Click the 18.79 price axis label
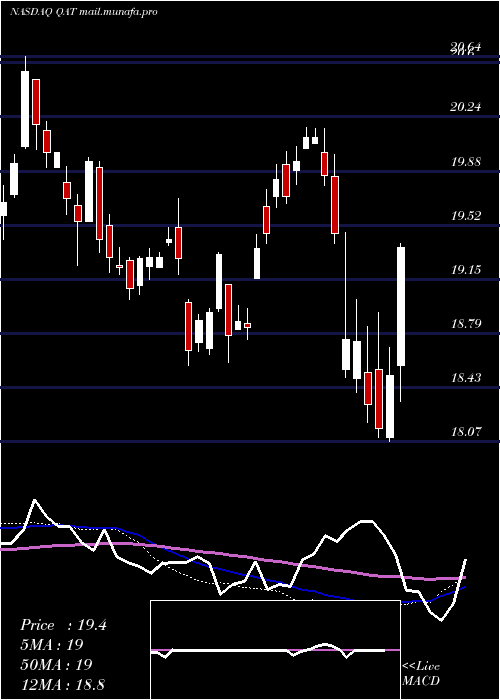Screen dimensions: 500x700 [x=466, y=323]
